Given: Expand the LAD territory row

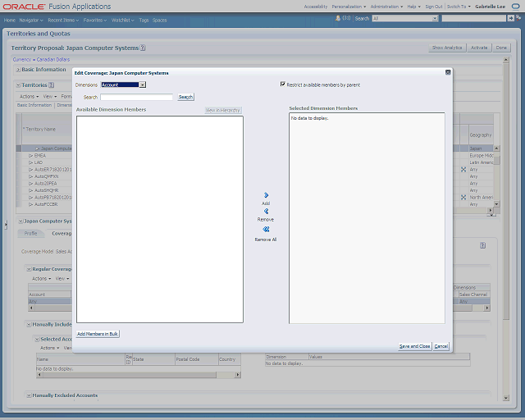Looking at the screenshot, I should click(x=31, y=162).
